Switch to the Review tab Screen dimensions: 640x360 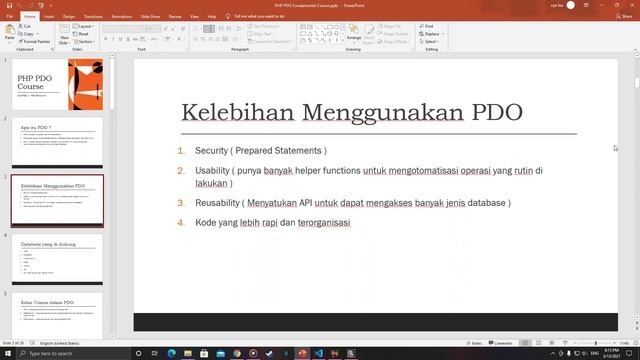point(175,16)
